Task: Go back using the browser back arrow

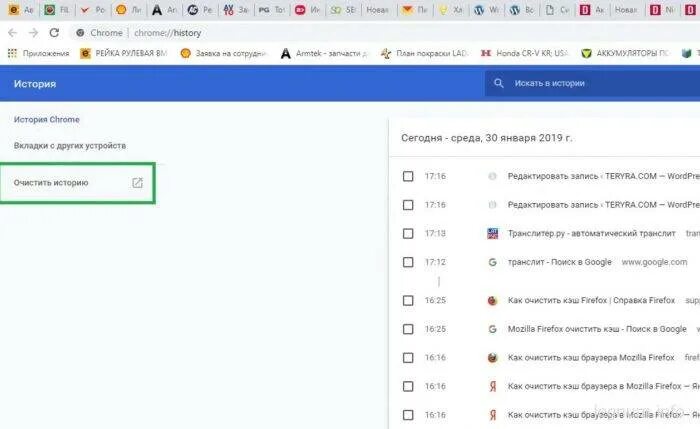Action: (x=12, y=33)
